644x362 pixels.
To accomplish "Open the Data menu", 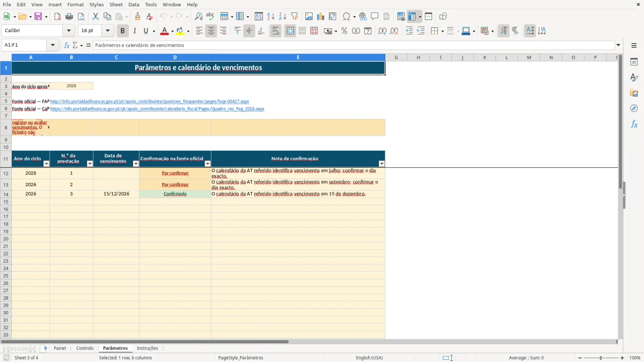I will tap(134, 4).
